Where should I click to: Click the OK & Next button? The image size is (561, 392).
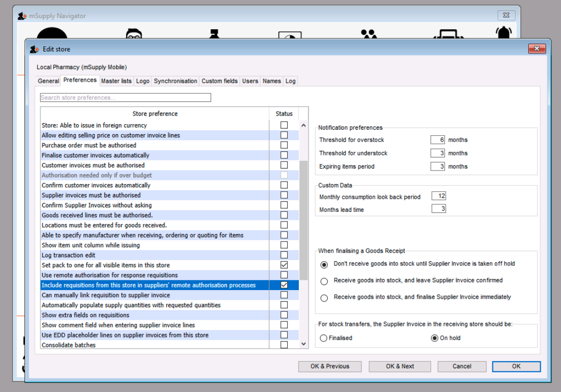coord(399,366)
